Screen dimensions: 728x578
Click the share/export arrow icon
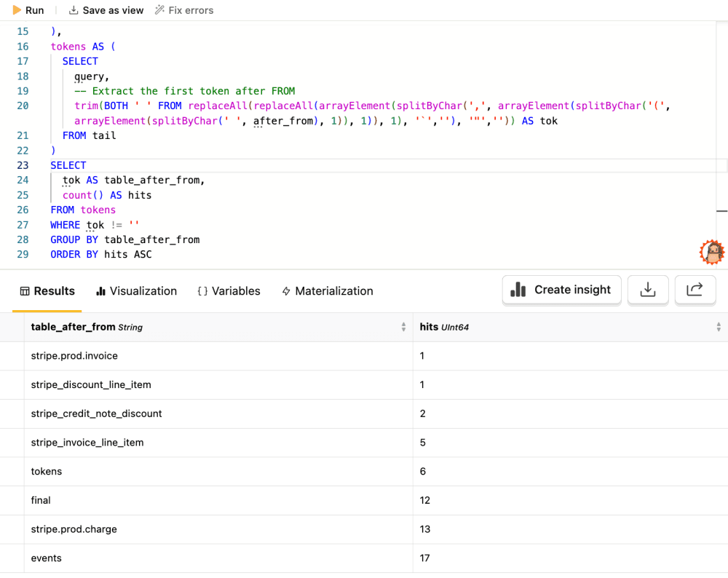tap(695, 290)
